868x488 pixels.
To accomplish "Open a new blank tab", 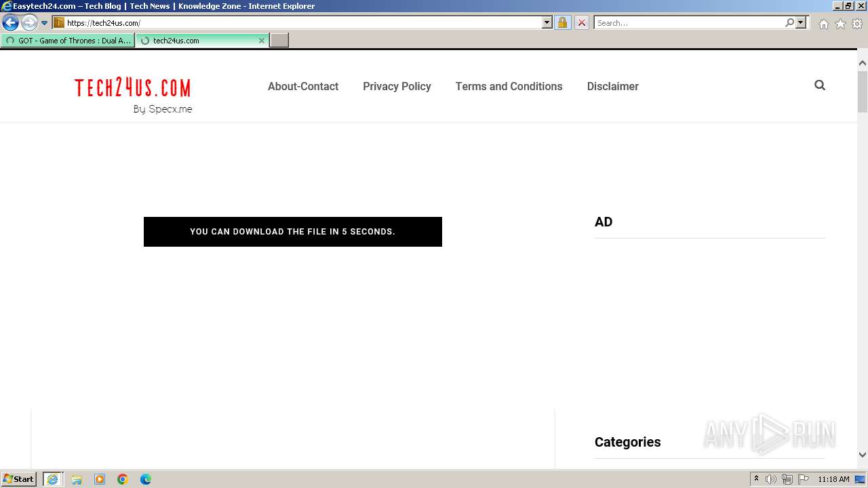I will (x=279, y=41).
